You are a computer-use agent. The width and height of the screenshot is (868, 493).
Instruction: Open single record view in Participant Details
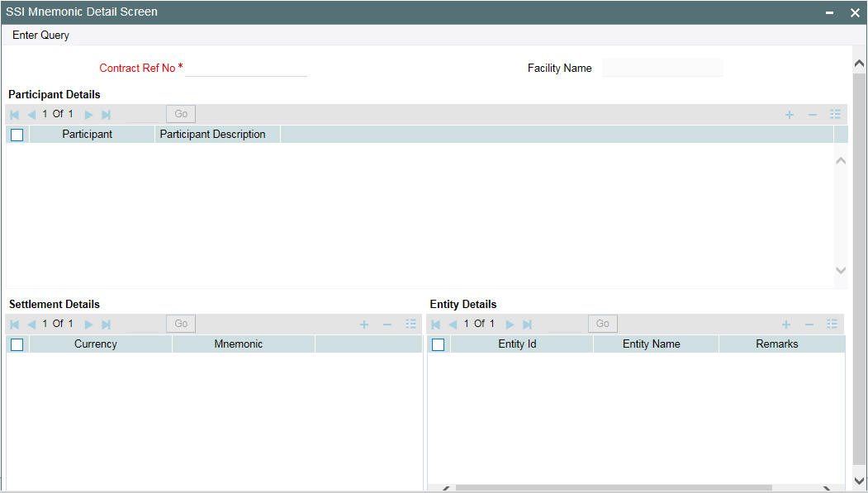pyautogui.click(x=835, y=114)
